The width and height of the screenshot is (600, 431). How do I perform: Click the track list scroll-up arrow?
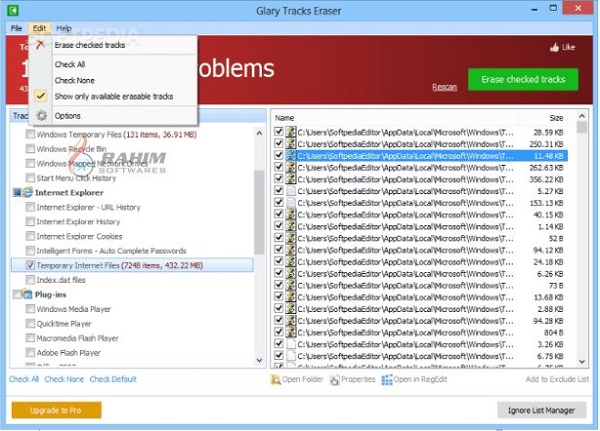tap(259, 133)
